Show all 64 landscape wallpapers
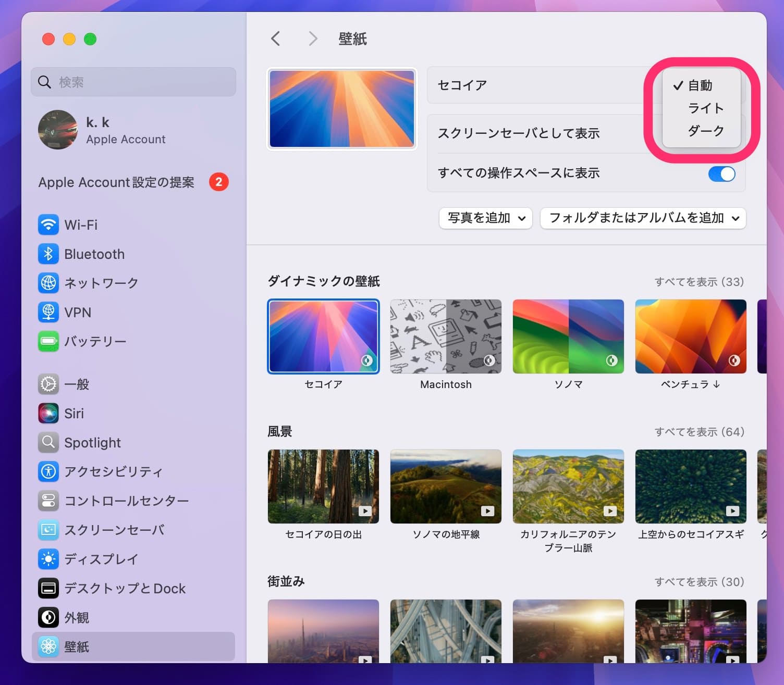Image resolution: width=784 pixels, height=685 pixels. click(x=700, y=432)
